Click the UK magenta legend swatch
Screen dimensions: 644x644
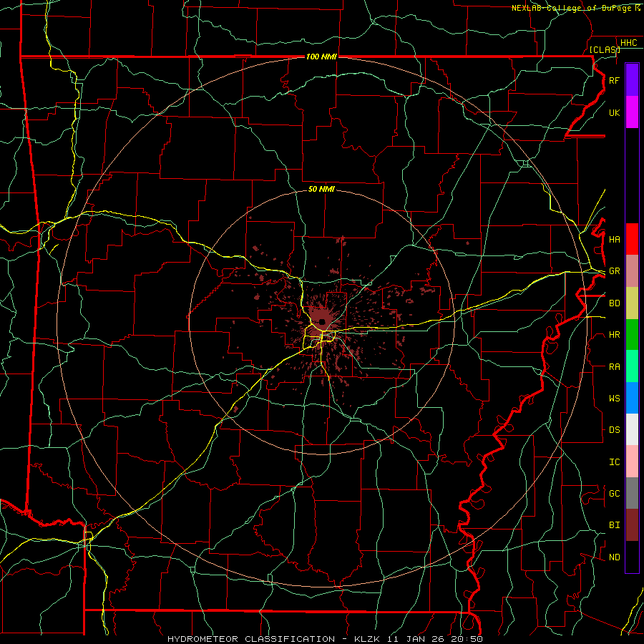[632, 112]
